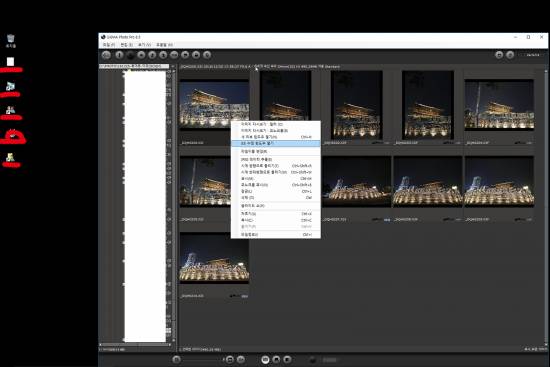Choose the topmost context menu entry
This screenshot has width=550, height=367.
tap(276, 124)
